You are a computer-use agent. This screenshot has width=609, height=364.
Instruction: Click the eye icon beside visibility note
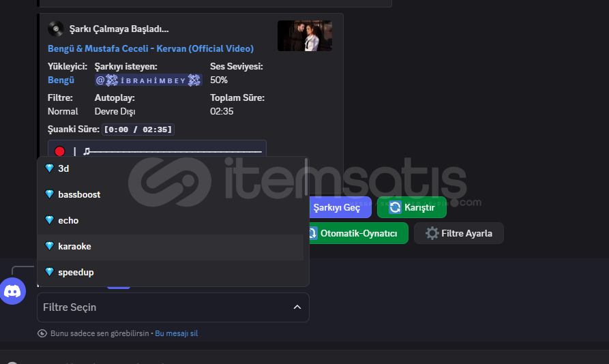click(42, 333)
